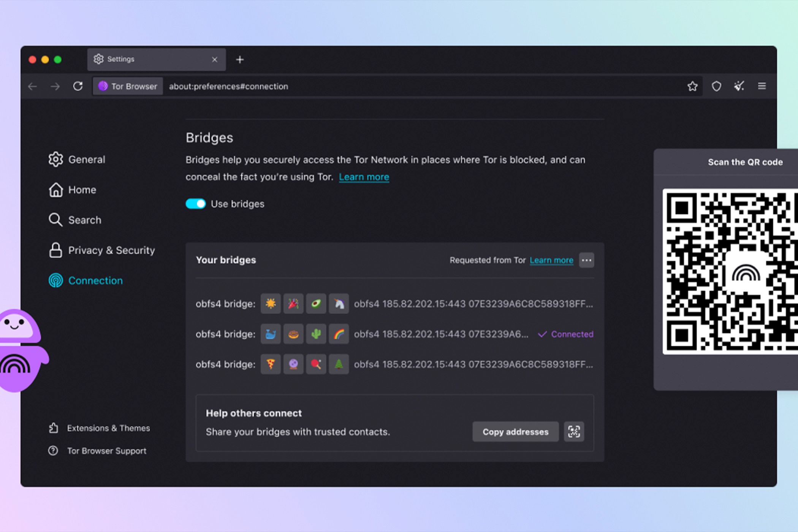Open the three-dot bridges options menu
The height and width of the screenshot is (532, 798).
(x=586, y=260)
